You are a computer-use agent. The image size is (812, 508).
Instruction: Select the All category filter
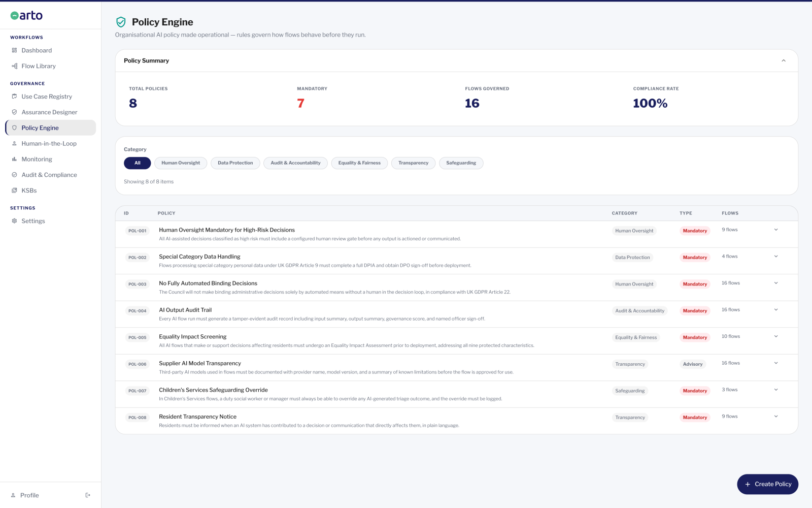coord(137,163)
